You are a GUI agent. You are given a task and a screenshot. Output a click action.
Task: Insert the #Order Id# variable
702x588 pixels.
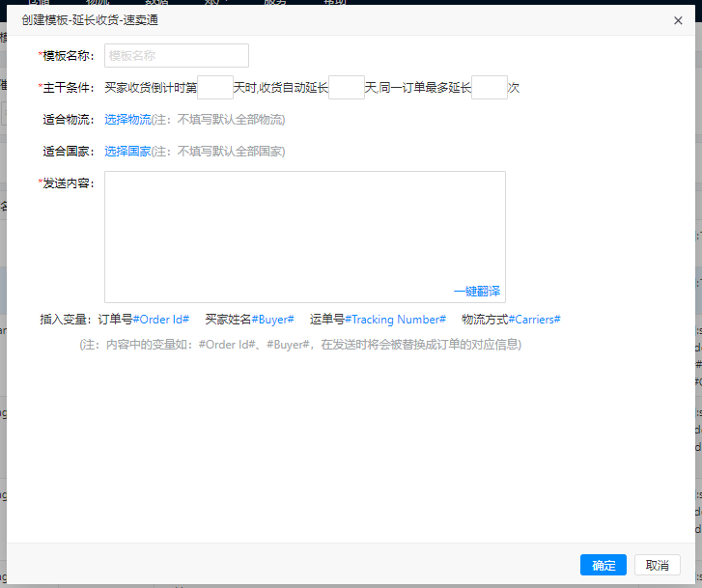160,320
